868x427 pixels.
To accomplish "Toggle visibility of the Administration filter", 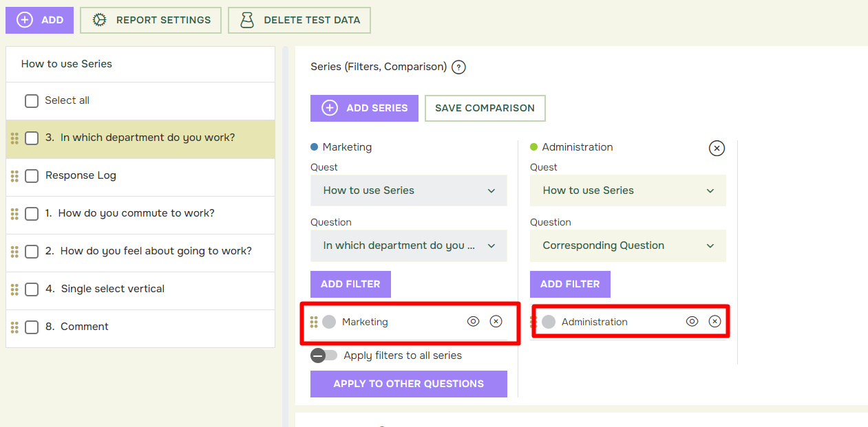I will [x=692, y=321].
